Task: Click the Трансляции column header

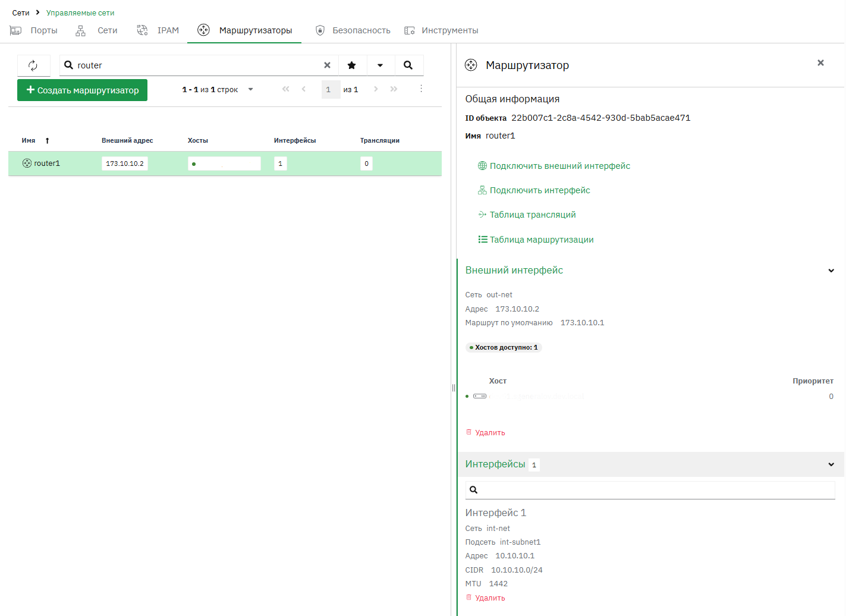Action: click(x=380, y=141)
